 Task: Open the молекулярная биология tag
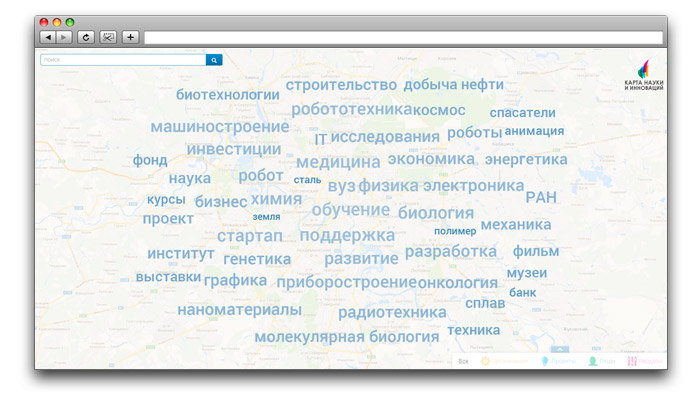(x=346, y=337)
